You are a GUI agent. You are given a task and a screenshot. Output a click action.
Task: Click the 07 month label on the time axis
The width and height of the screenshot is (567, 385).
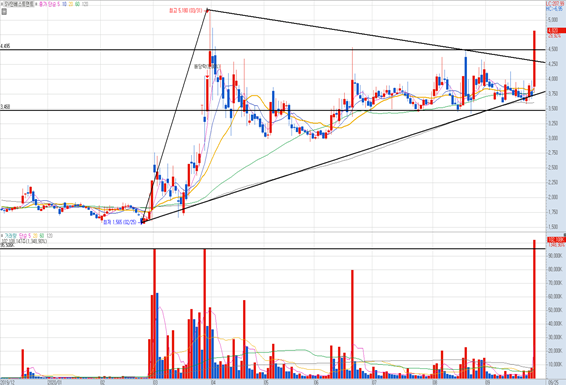click(x=374, y=382)
